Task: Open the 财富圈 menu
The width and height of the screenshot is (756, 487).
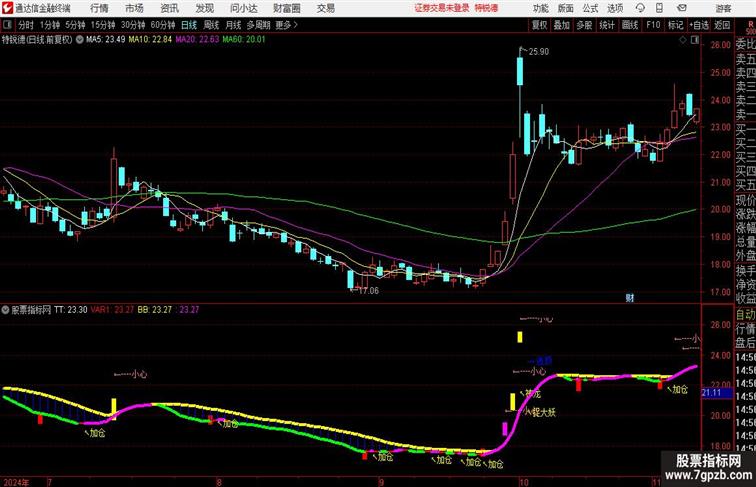Action: click(286, 8)
